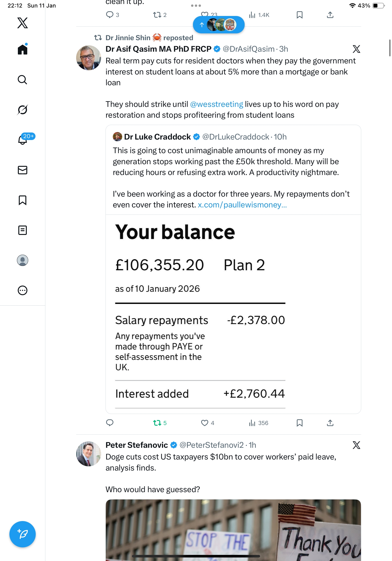Jump to new posts via blue pill
The height and width of the screenshot is (561, 392).
pyautogui.click(x=219, y=25)
